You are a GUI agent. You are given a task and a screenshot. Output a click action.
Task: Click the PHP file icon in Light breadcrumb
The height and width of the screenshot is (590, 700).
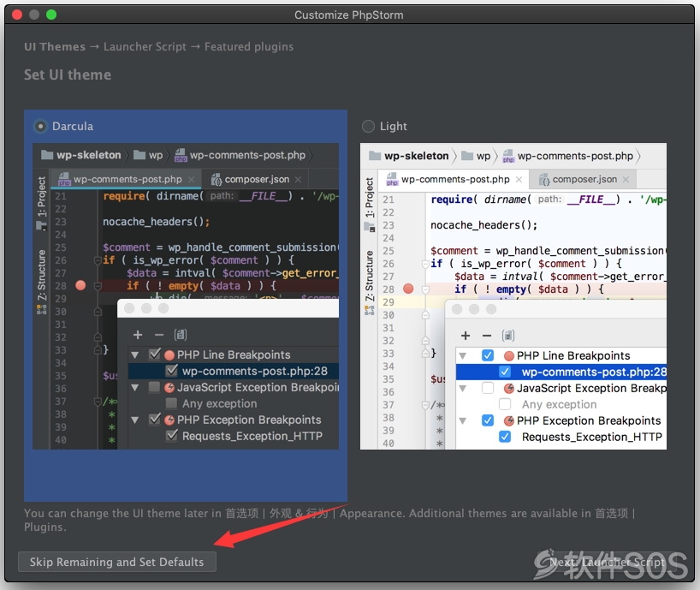tap(508, 156)
